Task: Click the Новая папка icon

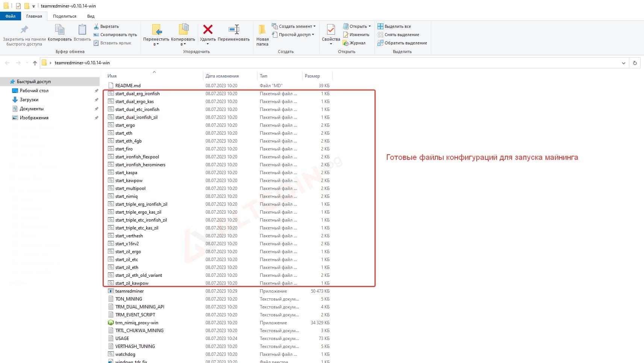Action: pyautogui.click(x=262, y=29)
